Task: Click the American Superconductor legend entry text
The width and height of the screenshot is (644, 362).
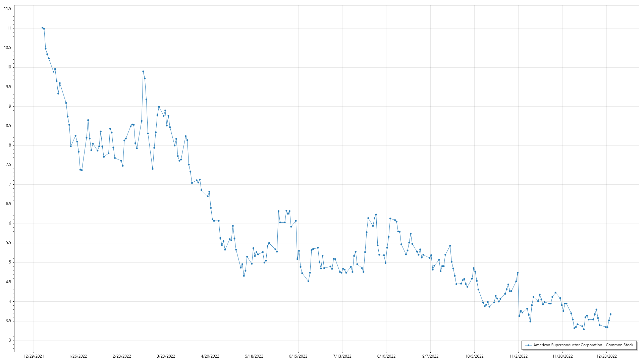Action: coord(583,345)
